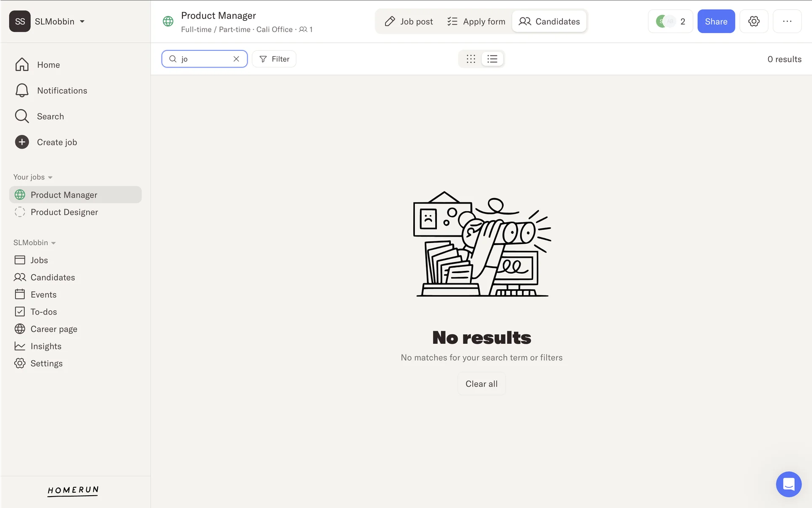Click in the candidate search field
This screenshot has width=812, height=508.
pyautogui.click(x=205, y=59)
